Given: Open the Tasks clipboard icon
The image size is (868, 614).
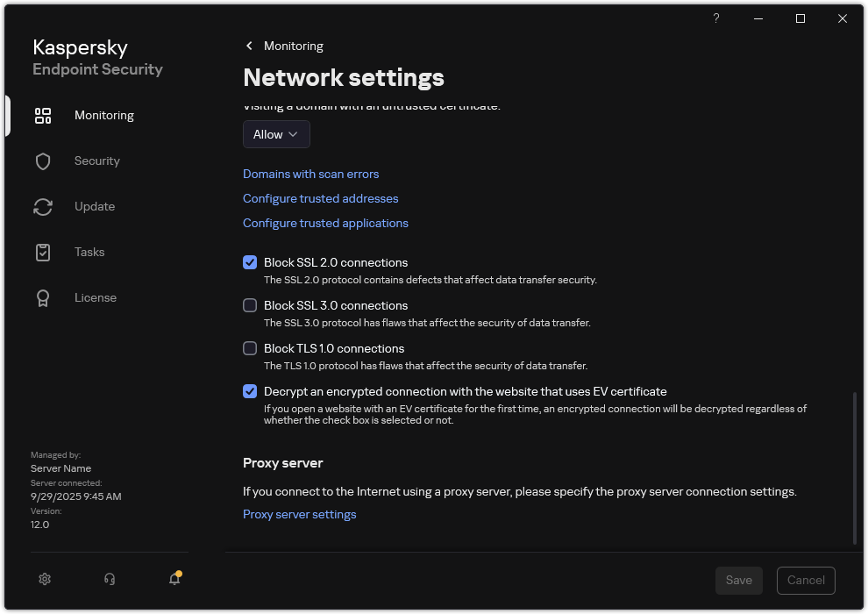Looking at the screenshot, I should pos(43,252).
